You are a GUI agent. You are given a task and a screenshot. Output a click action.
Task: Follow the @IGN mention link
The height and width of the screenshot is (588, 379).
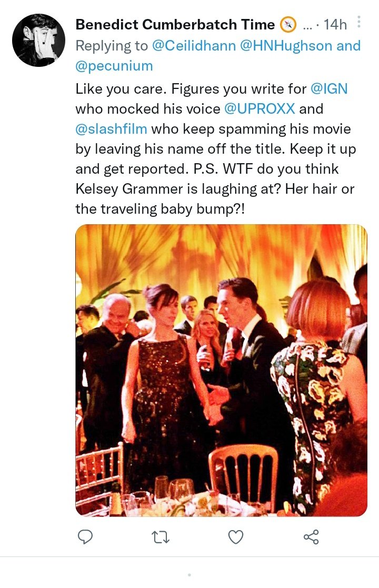(329, 88)
